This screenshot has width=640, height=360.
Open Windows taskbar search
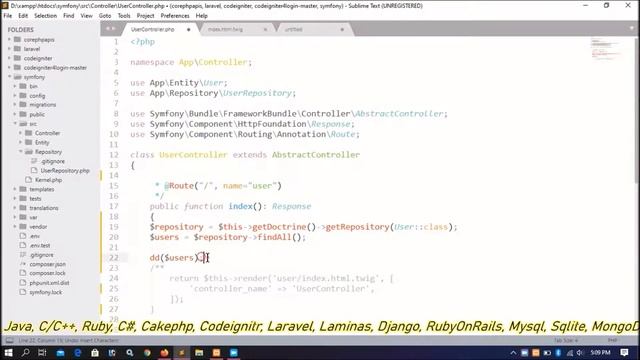25,353
